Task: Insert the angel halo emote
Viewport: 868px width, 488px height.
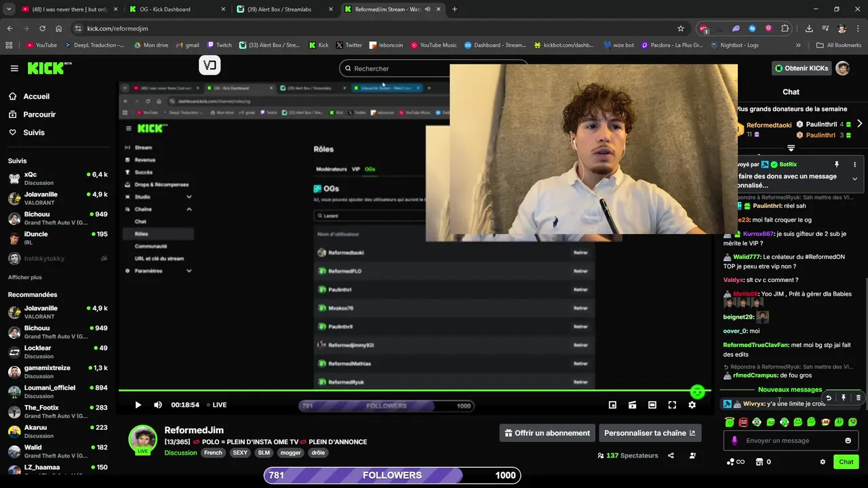Action: tap(730, 422)
